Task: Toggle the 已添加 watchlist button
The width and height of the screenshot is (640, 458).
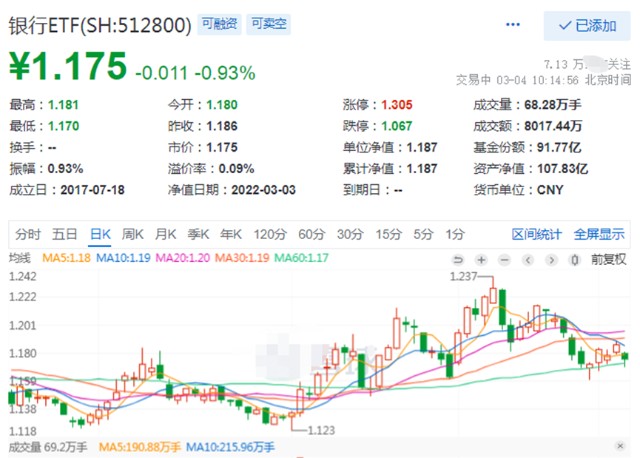Action: (587, 25)
